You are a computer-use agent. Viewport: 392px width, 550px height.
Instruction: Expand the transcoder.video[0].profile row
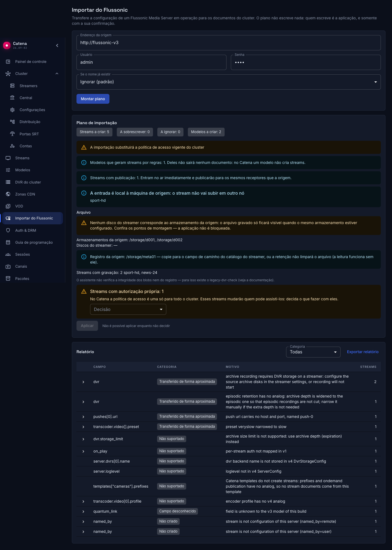point(83,502)
